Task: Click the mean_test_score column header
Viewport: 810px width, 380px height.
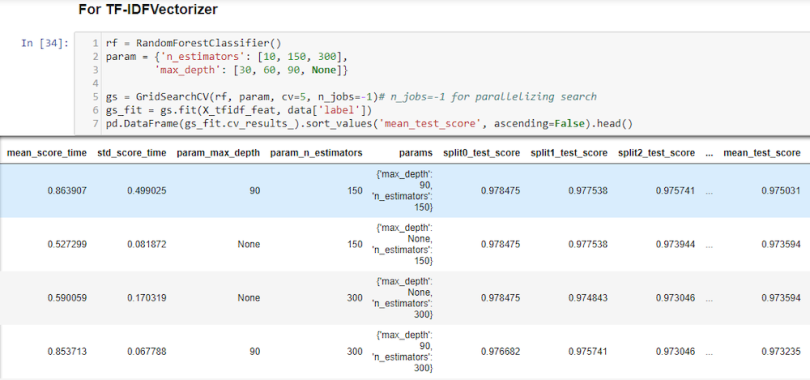Action: [762, 153]
